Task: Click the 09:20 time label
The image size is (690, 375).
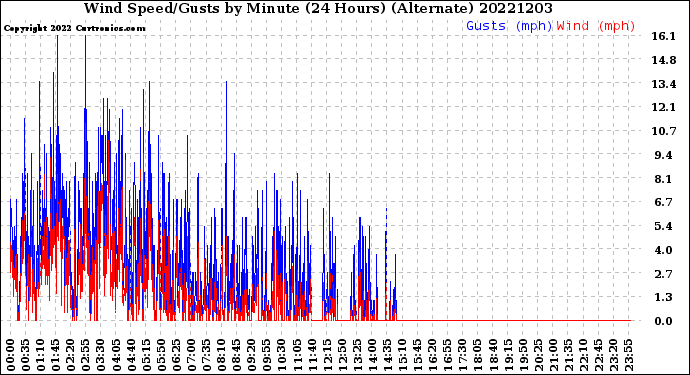Action: (251, 355)
